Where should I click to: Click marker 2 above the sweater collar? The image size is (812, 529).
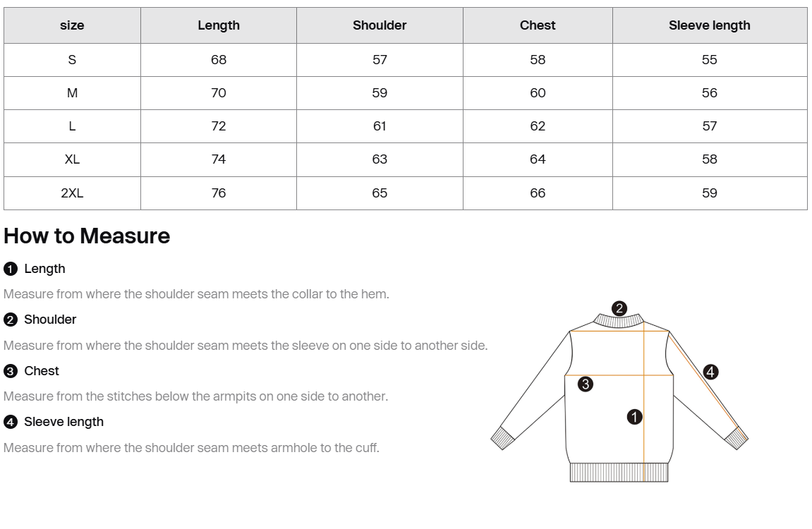click(x=619, y=308)
